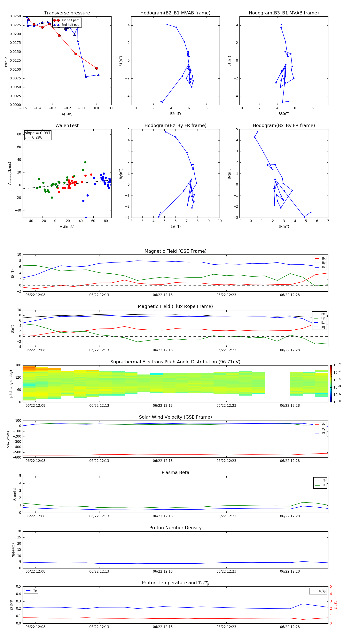Click the 'Magnetic Field (Flux Rope Frame)' title
The height and width of the screenshot is (644, 351).
[175, 307]
